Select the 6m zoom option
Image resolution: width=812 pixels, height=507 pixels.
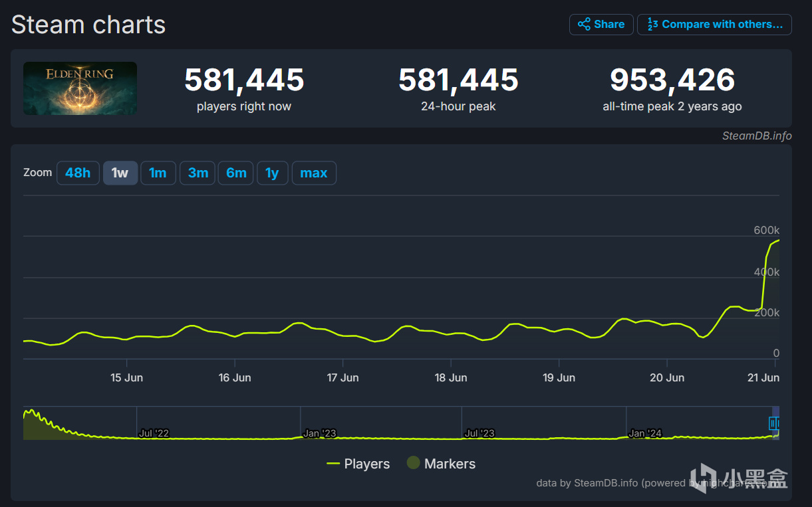[236, 173]
